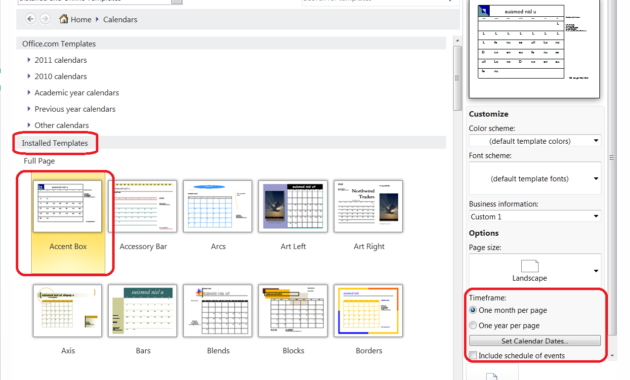Expand Previous year calendars
630x380 pixels.
(75, 109)
